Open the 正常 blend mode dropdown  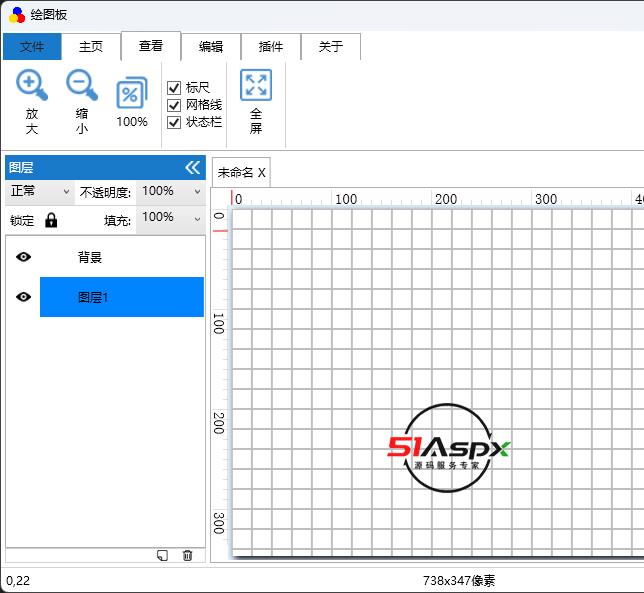(x=40, y=191)
